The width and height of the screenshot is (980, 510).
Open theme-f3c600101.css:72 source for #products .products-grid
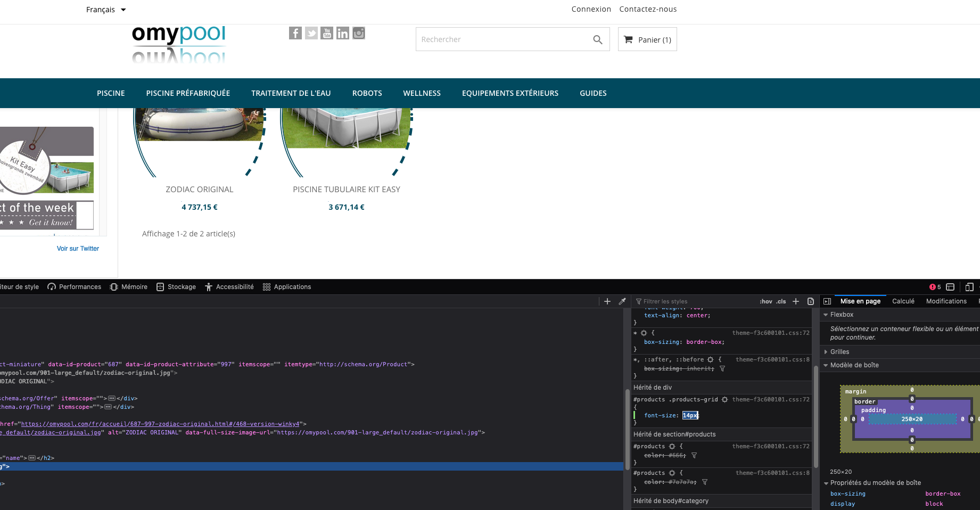point(771,400)
